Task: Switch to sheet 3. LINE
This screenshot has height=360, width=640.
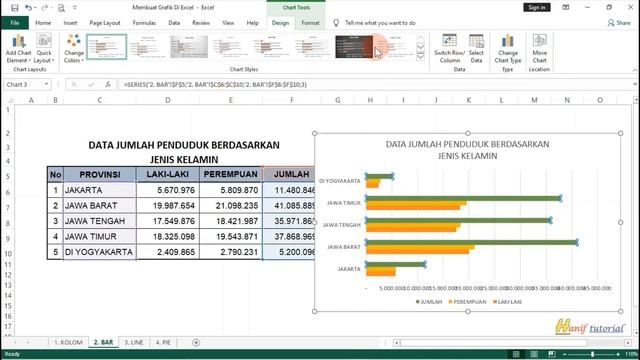Action: [133, 342]
